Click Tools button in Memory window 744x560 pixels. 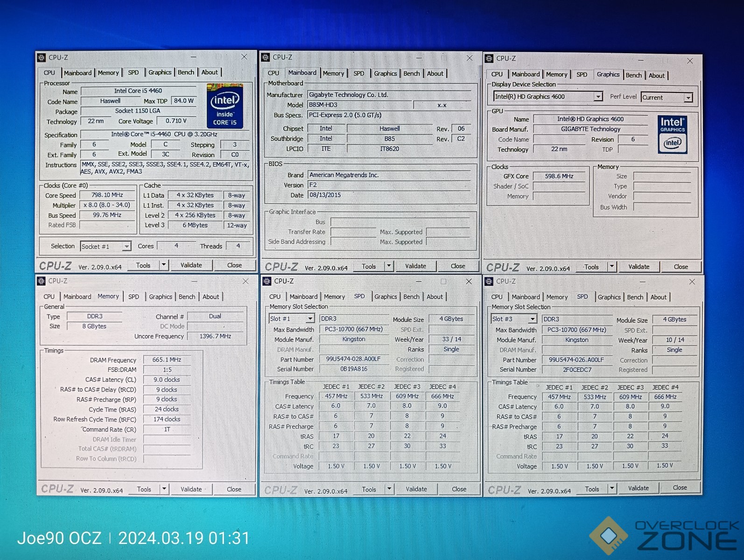(x=144, y=489)
